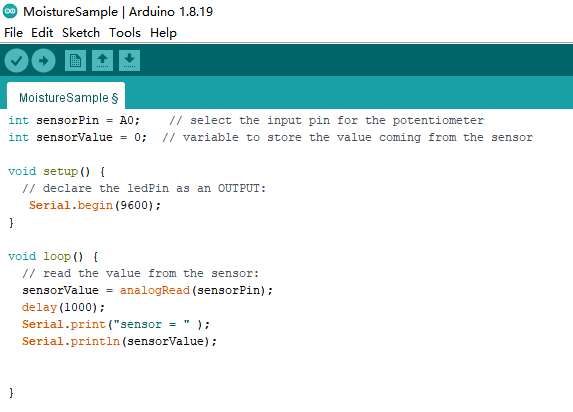573x412 pixels.
Task: Open the Edit menu
Action: tap(42, 33)
